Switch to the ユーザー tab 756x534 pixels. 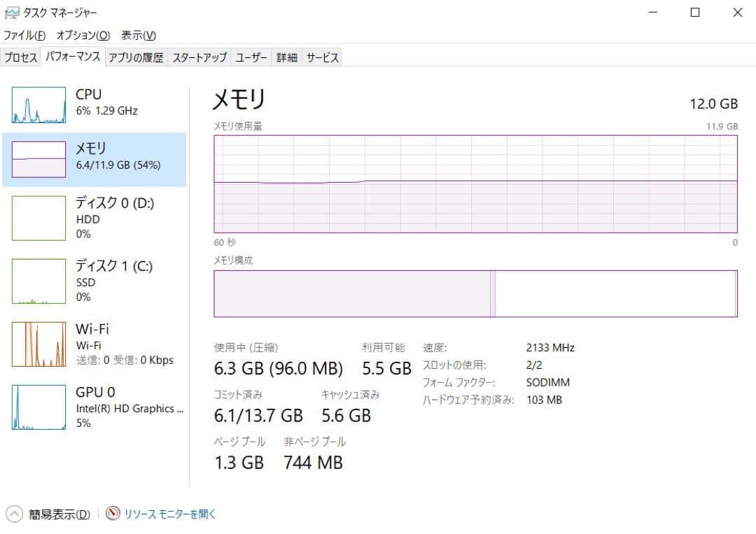pos(251,57)
